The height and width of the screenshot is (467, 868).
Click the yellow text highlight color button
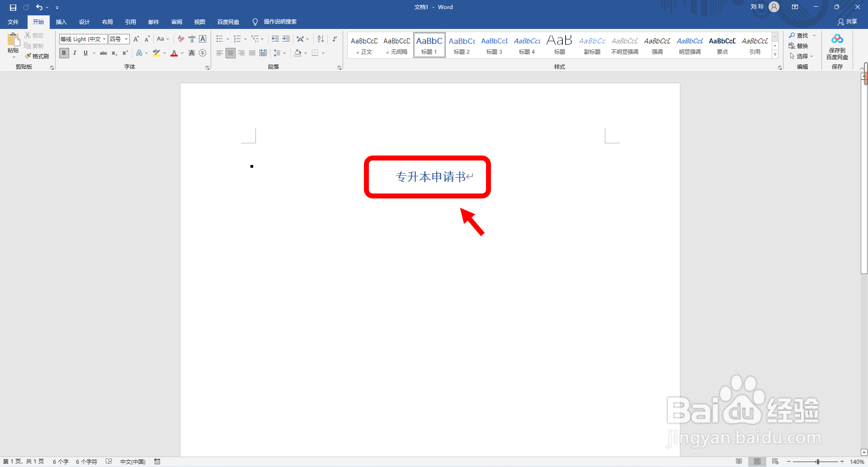(156, 53)
